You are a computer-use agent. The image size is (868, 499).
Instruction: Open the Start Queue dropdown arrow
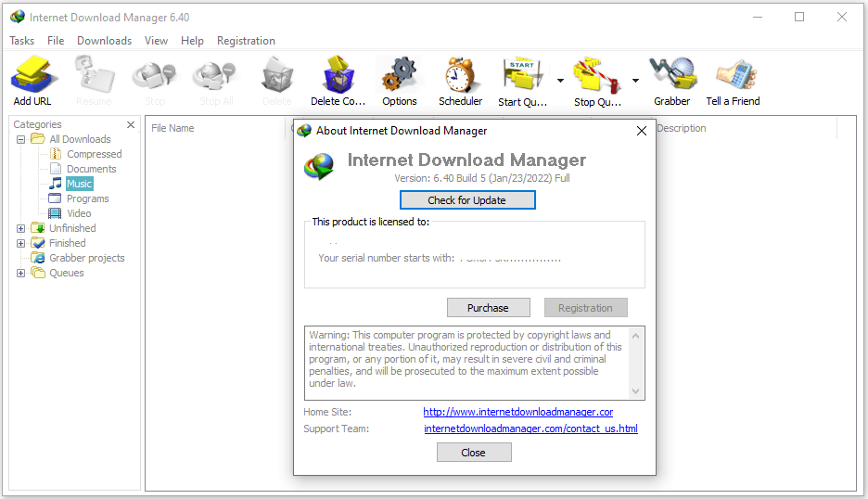pos(560,81)
